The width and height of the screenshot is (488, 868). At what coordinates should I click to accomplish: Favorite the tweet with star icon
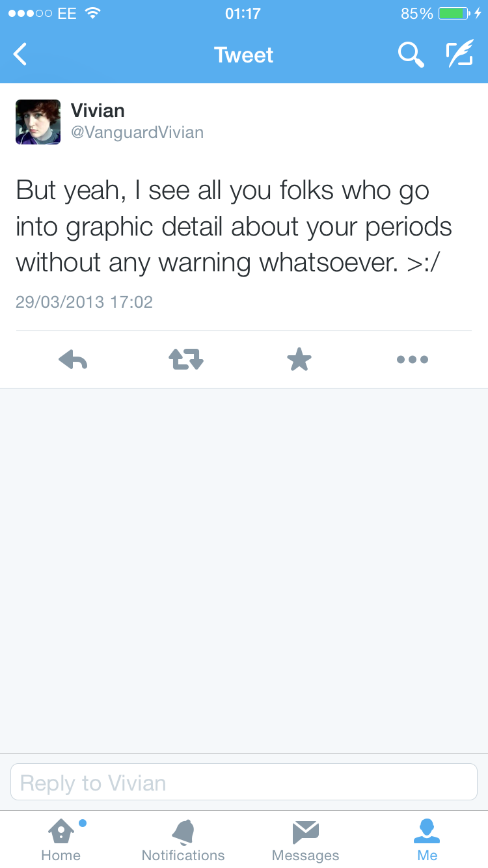pyautogui.click(x=299, y=359)
